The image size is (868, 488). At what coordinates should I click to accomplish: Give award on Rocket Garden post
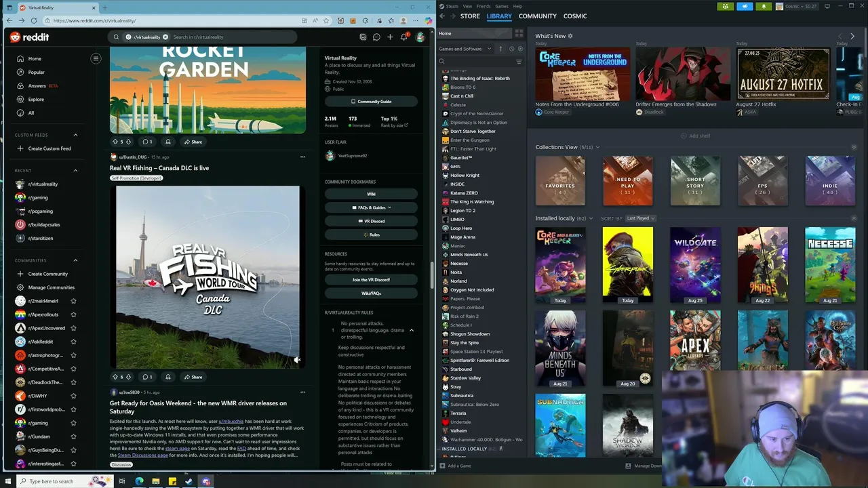168,142
